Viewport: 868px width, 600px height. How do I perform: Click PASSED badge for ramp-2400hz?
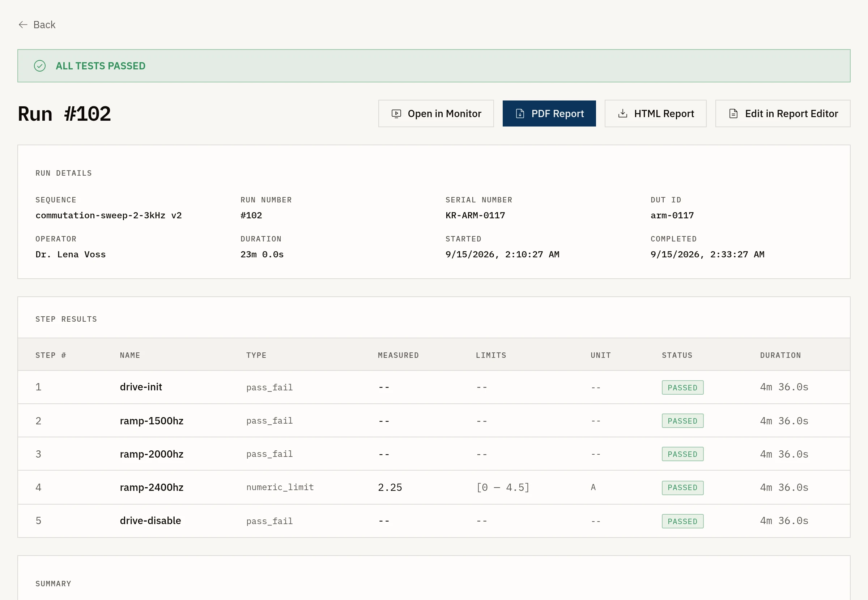coord(682,488)
